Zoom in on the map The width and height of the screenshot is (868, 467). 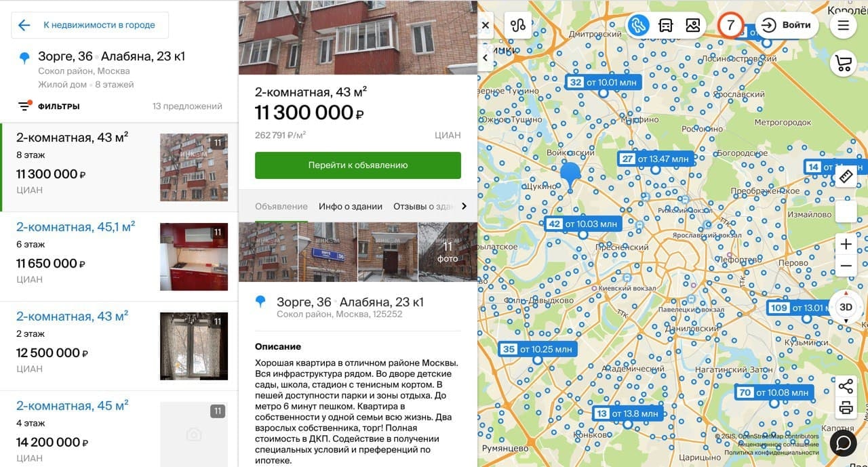click(846, 244)
